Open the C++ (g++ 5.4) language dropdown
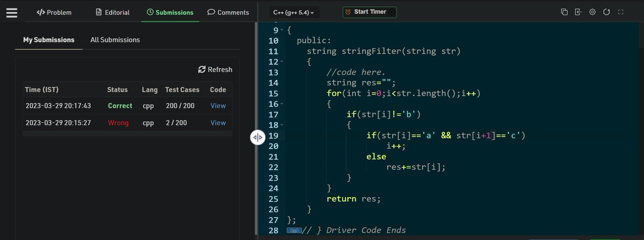The image size is (644, 240). 294,12
